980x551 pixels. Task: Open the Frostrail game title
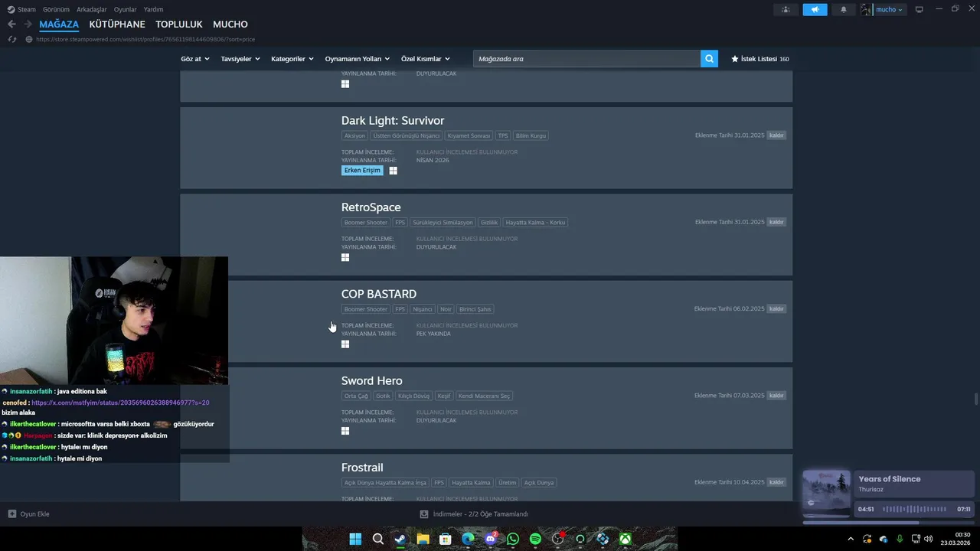(362, 468)
